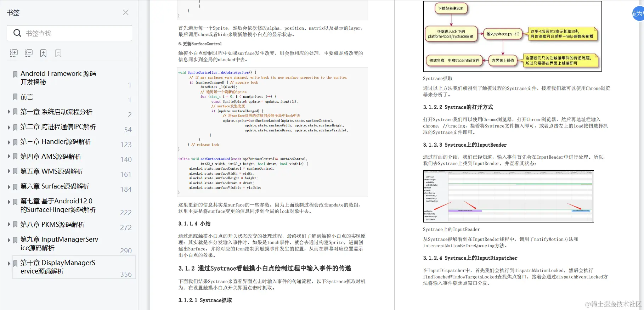This screenshot has height=310, width=644.
Task: Collapse all bookmarks icon
Action: click(x=28, y=53)
